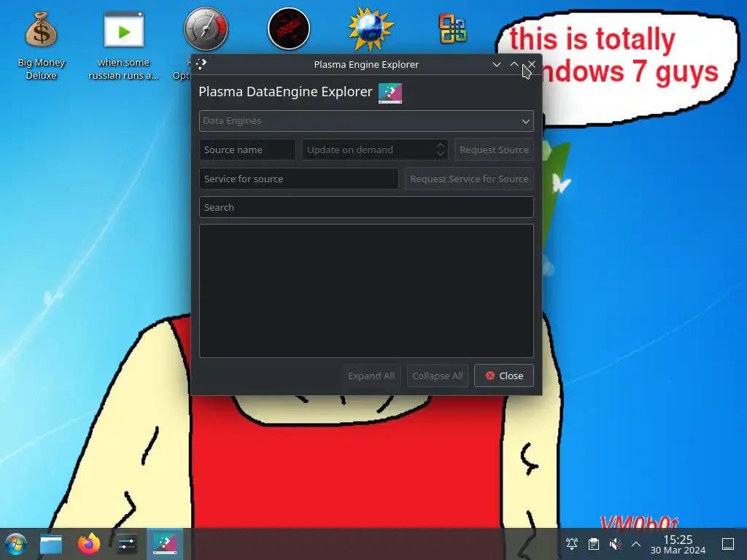
Task: Decrease the Update on demand spinner value
Action: (441, 155)
